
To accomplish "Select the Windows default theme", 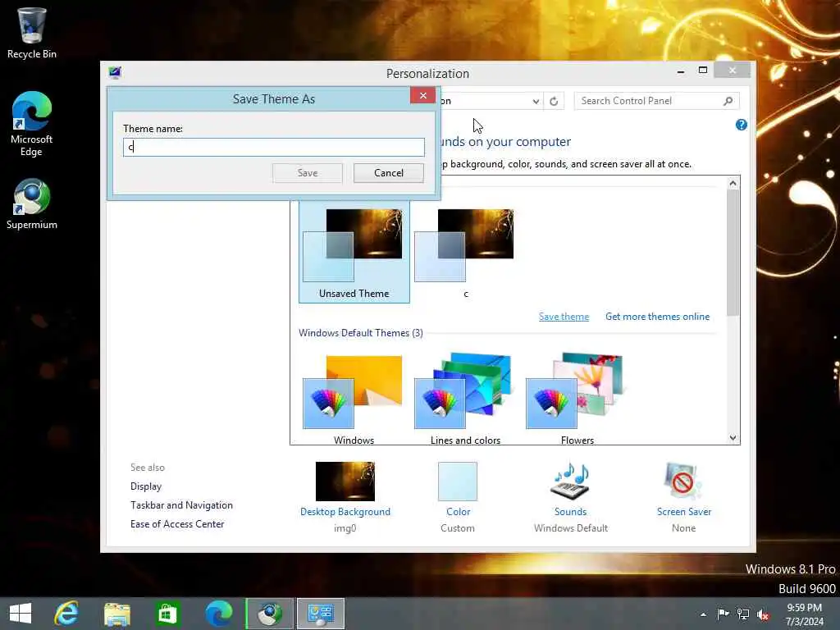I will coord(354,399).
